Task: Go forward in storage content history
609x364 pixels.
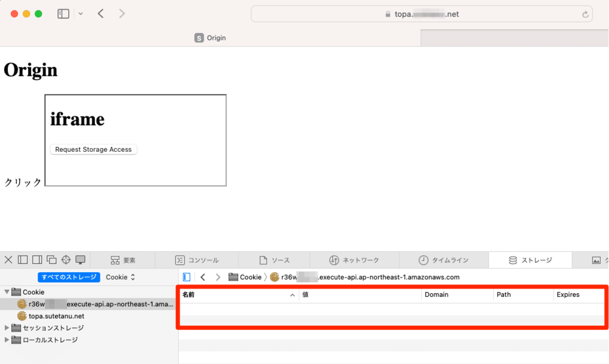Action: [x=218, y=277]
